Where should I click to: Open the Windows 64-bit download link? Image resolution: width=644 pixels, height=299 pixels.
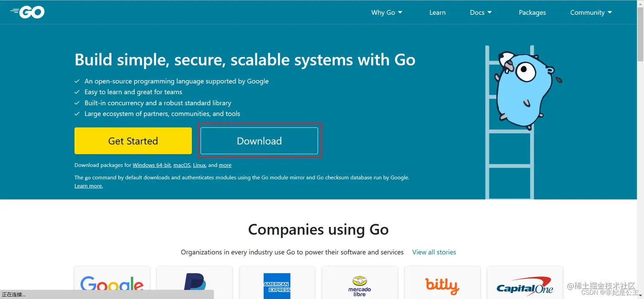tap(152, 165)
